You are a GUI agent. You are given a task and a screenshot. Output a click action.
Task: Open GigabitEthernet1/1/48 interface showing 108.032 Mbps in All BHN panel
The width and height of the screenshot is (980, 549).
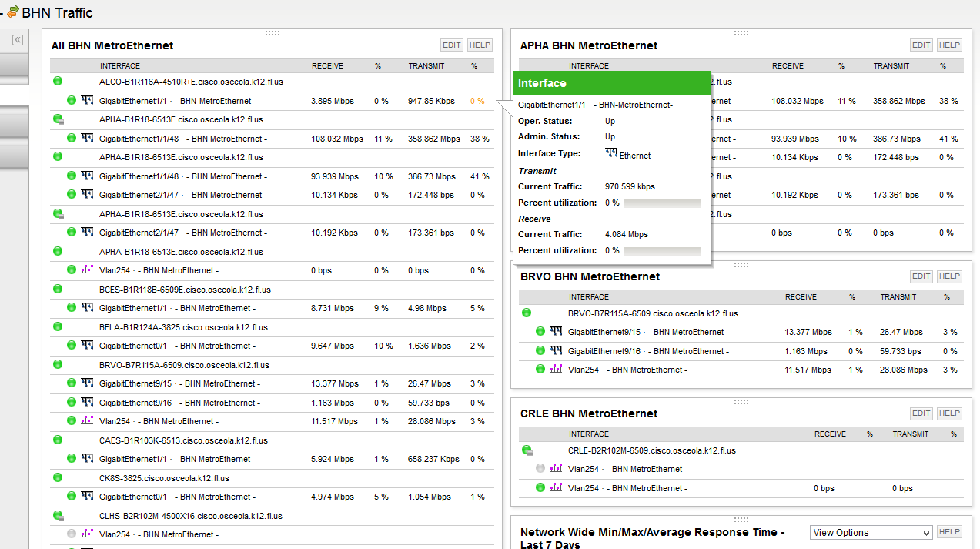[x=183, y=139]
